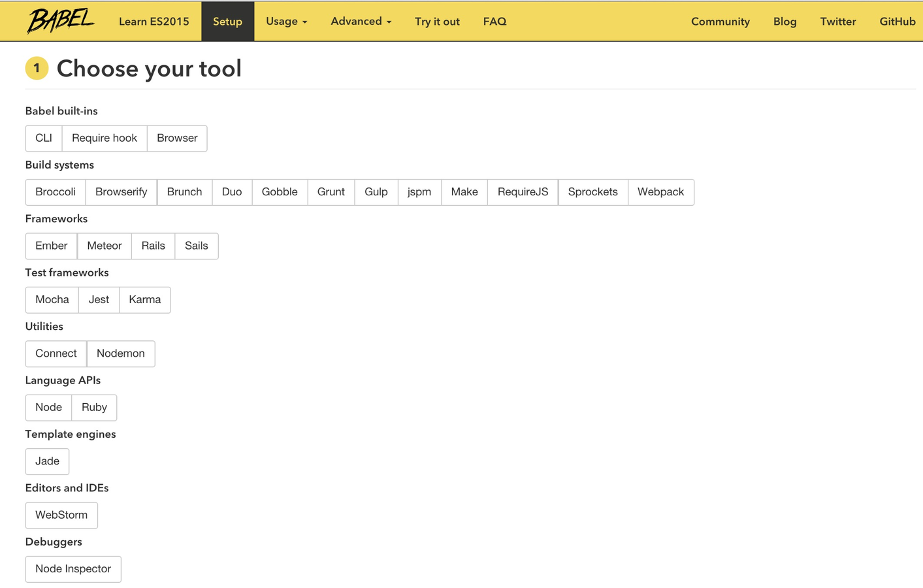
Task: Visit the Blog link
Action: click(785, 22)
